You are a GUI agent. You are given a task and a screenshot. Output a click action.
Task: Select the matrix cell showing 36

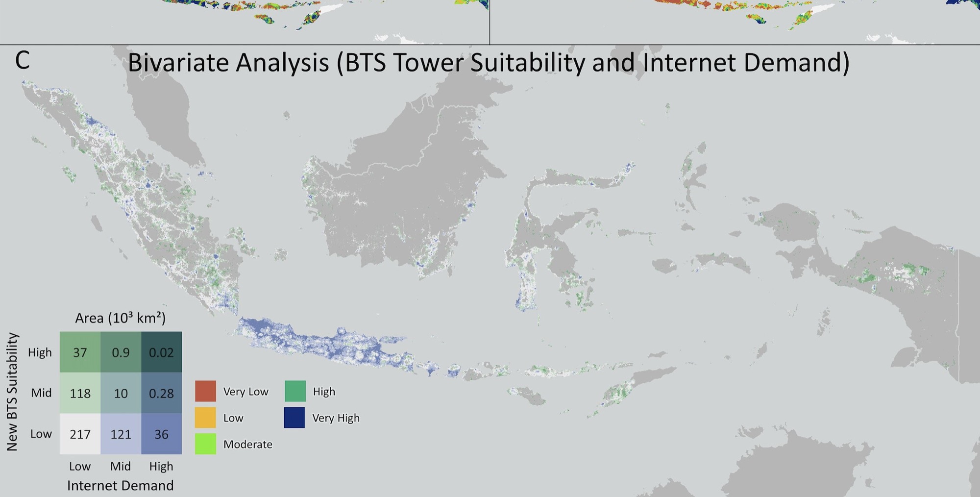(x=162, y=434)
